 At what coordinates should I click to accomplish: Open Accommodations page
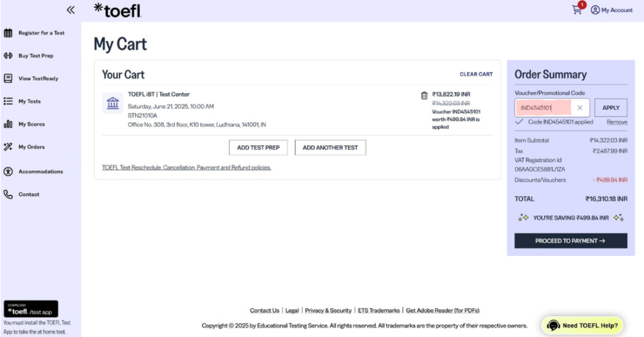[41, 171]
